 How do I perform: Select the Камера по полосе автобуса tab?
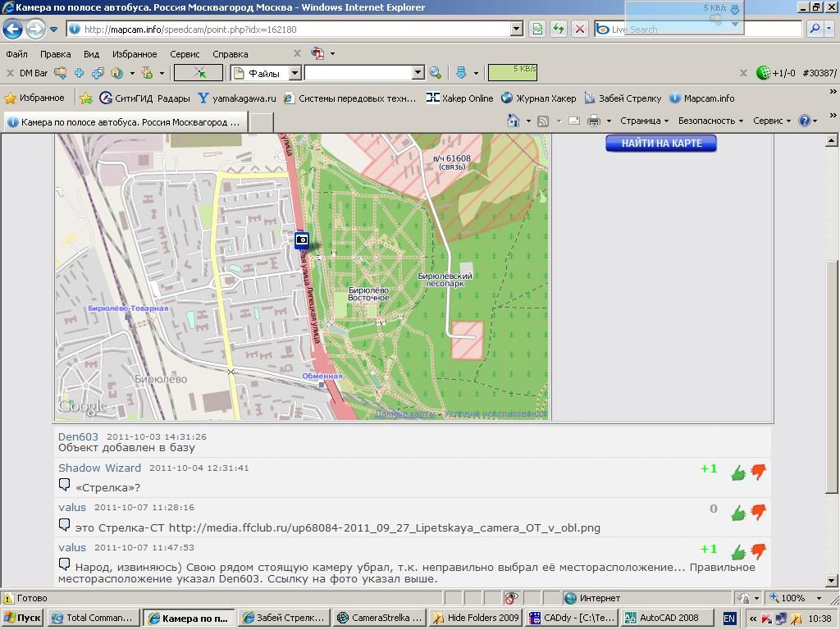point(126,122)
